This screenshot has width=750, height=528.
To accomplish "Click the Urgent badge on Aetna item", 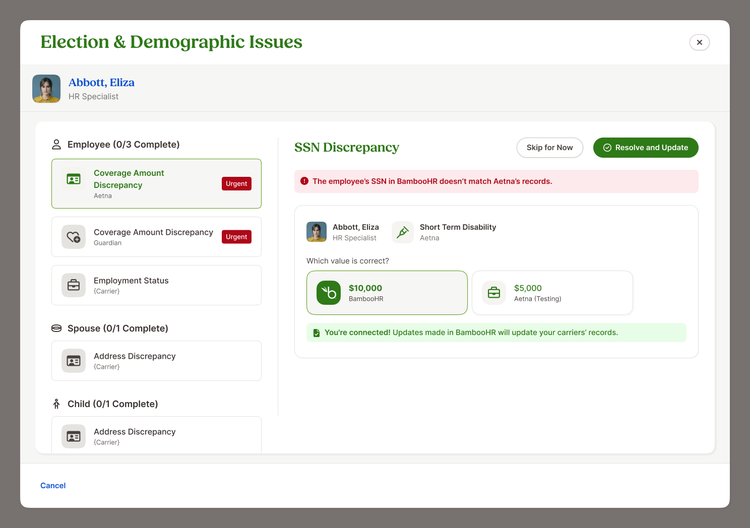I will (x=236, y=184).
